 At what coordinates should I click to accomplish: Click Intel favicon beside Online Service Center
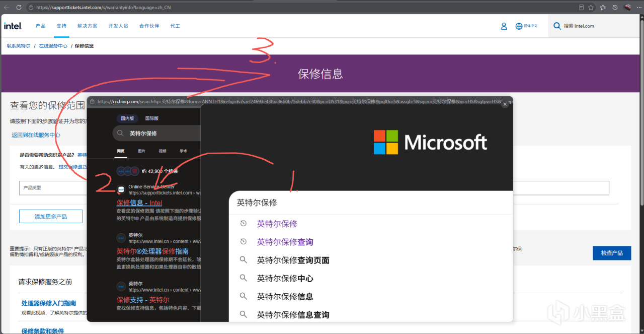tap(121, 189)
